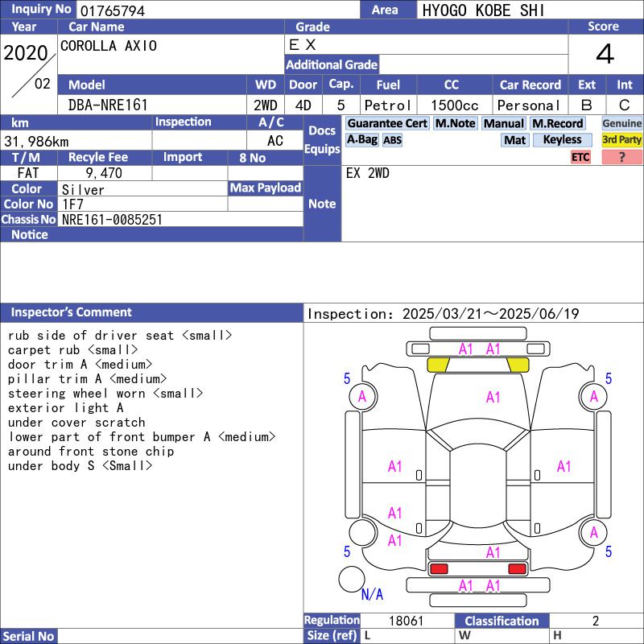Select the M.Note document badge
The image size is (644, 644).
455,123
